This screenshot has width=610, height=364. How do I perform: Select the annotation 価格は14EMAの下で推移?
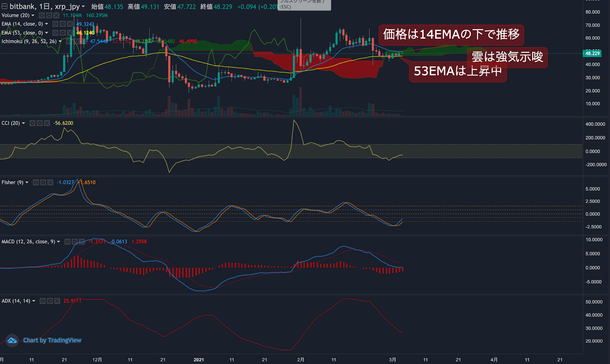click(451, 35)
